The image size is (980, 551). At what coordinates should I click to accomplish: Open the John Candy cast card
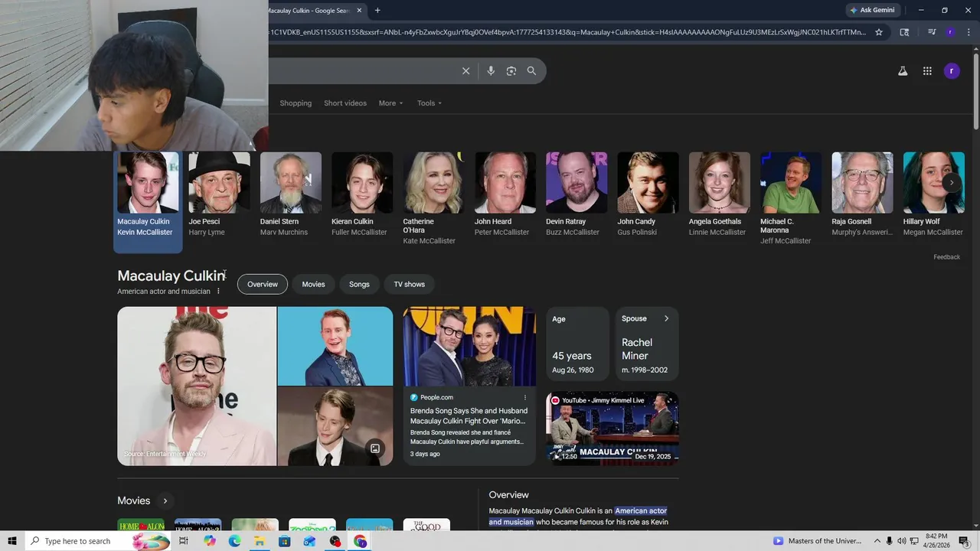(648, 196)
